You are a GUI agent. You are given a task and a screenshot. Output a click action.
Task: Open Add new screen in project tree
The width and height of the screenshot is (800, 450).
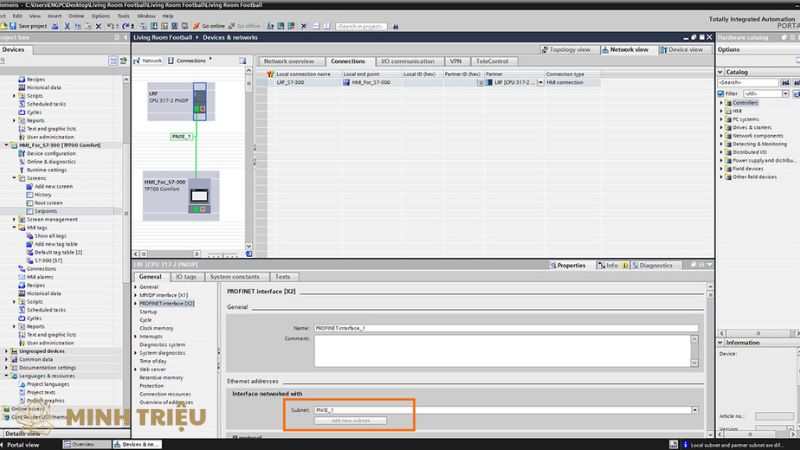click(x=52, y=186)
